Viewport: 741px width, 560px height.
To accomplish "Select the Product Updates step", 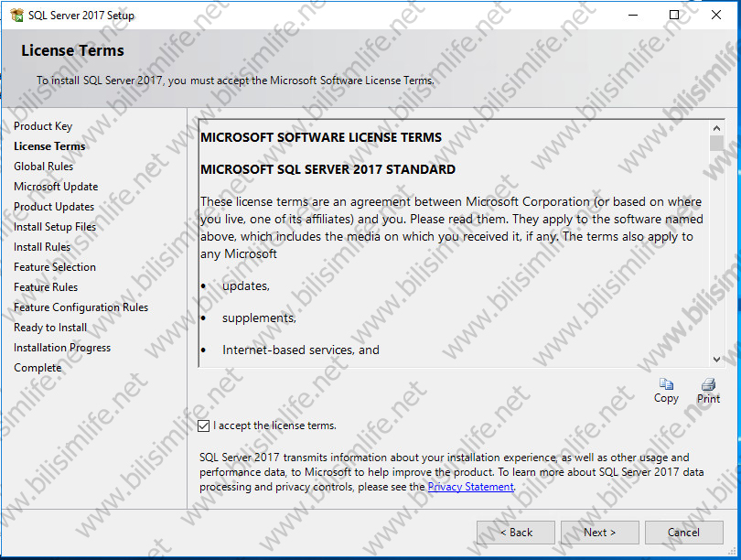I will click(54, 207).
